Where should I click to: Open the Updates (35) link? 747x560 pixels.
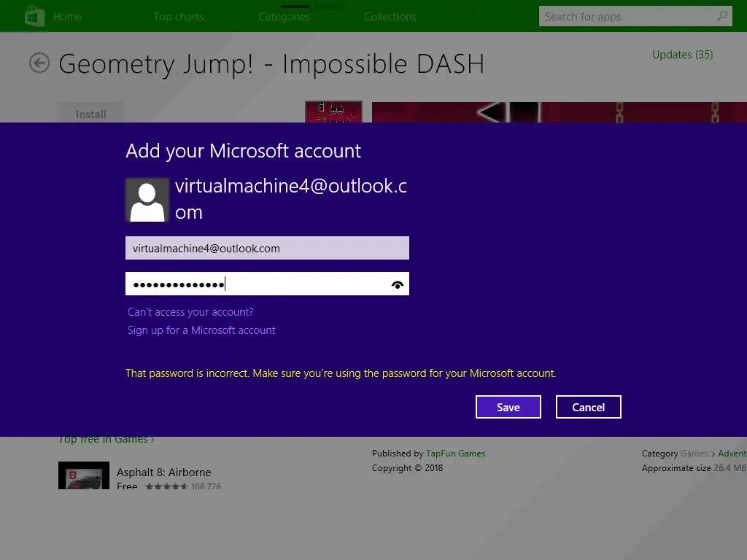coord(682,55)
